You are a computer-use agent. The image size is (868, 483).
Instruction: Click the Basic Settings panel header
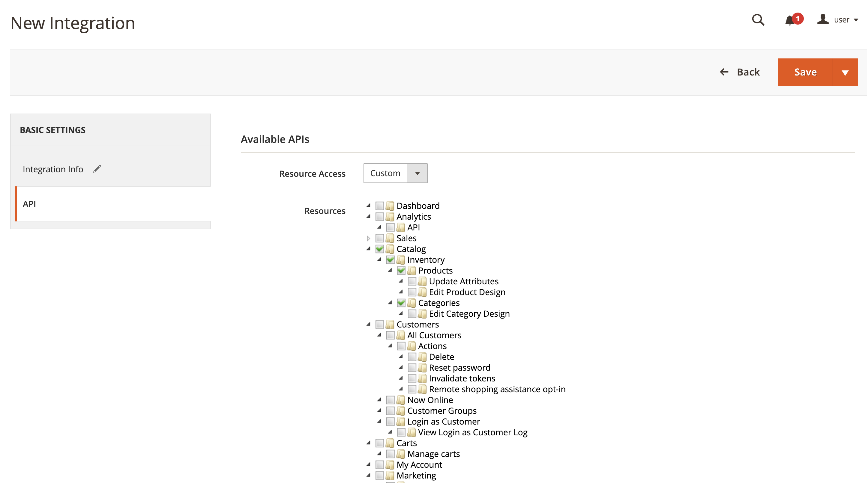point(110,130)
